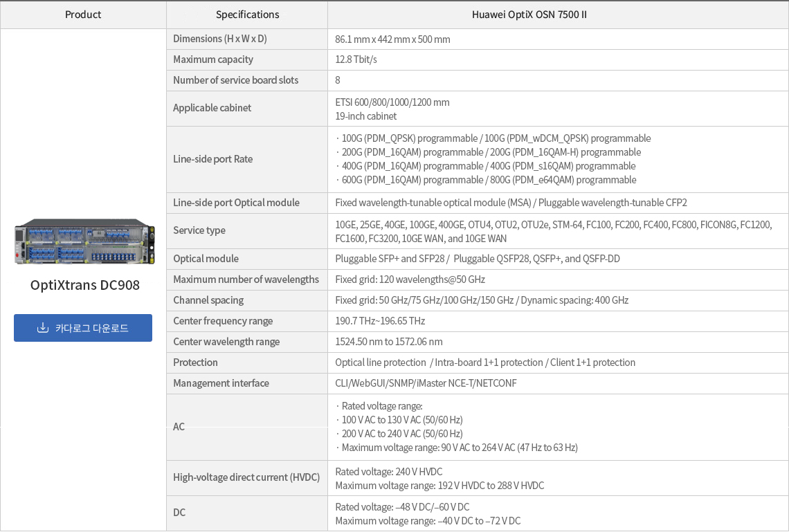Click the download arrow icon

43,328
